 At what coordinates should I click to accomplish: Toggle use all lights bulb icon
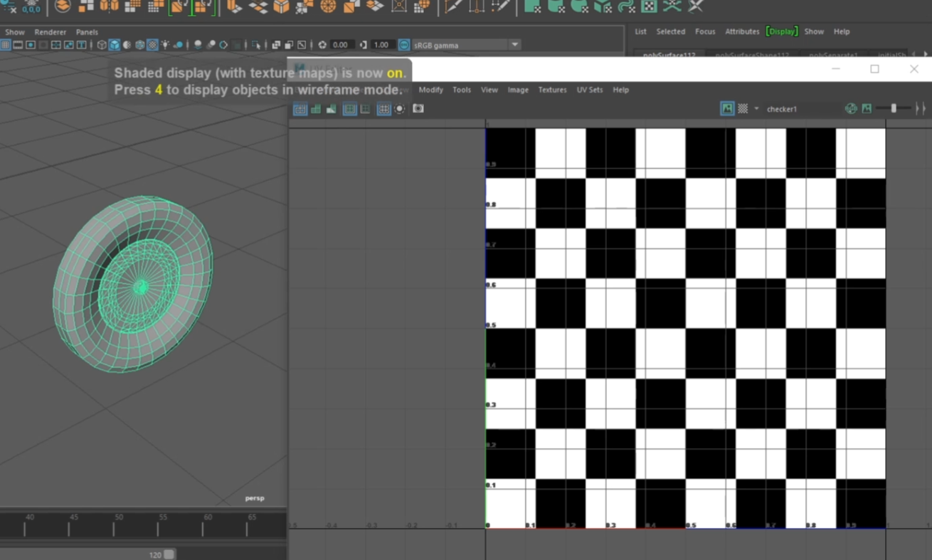pos(165,45)
